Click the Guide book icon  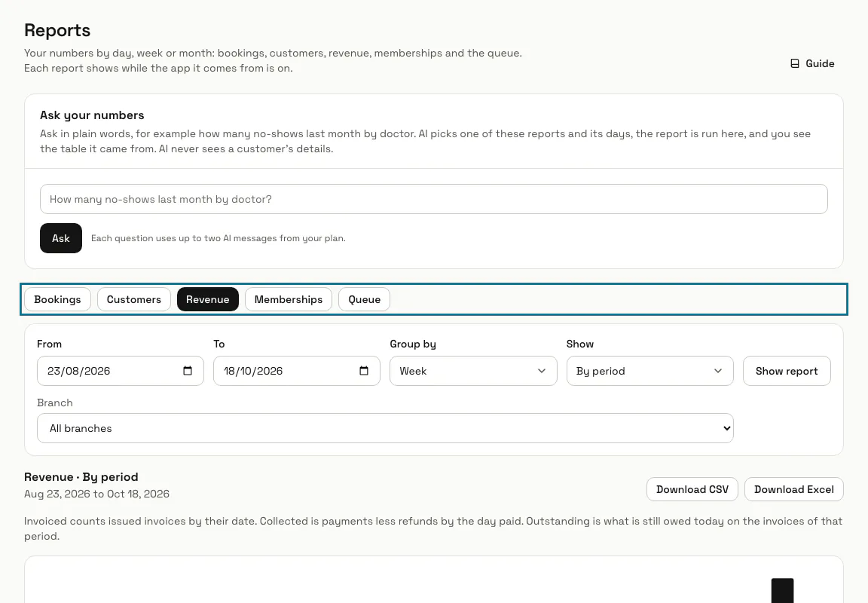click(794, 63)
